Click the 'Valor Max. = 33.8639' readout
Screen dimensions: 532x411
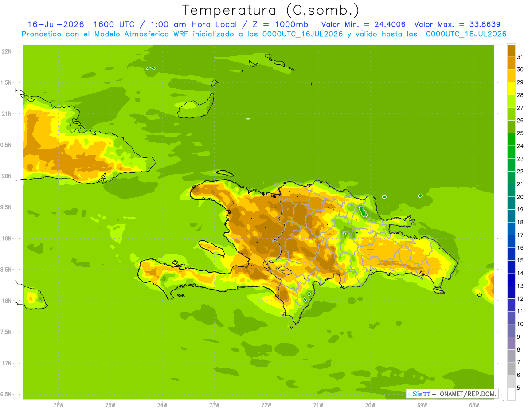[x=457, y=24]
